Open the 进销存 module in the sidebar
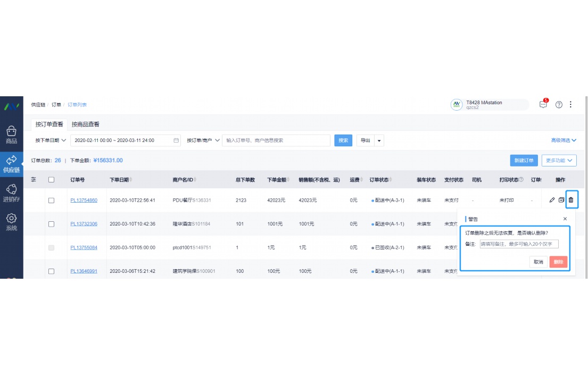Viewport: 588px width, 375px height. [x=11, y=193]
